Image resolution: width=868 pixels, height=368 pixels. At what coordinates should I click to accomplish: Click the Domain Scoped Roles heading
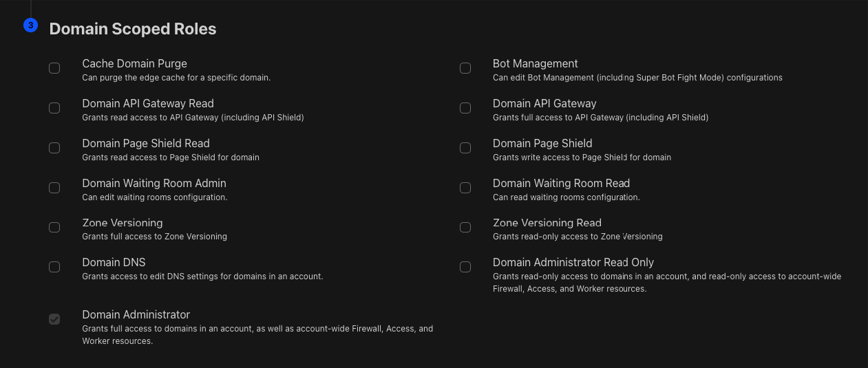pos(133,29)
